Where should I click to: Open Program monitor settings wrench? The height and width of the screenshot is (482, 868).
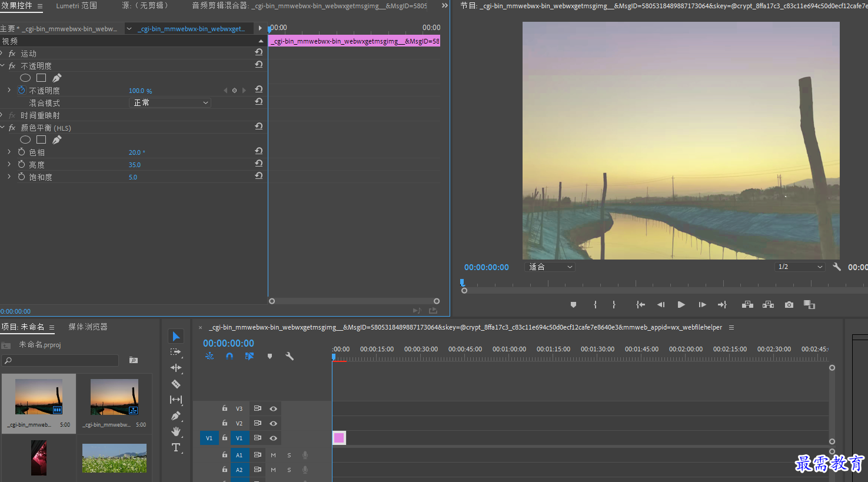[x=837, y=267]
